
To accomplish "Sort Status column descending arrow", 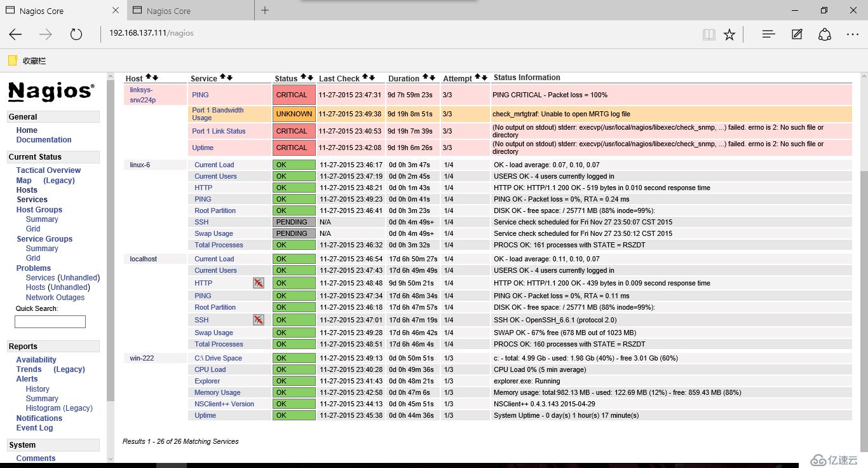I will click(310, 78).
